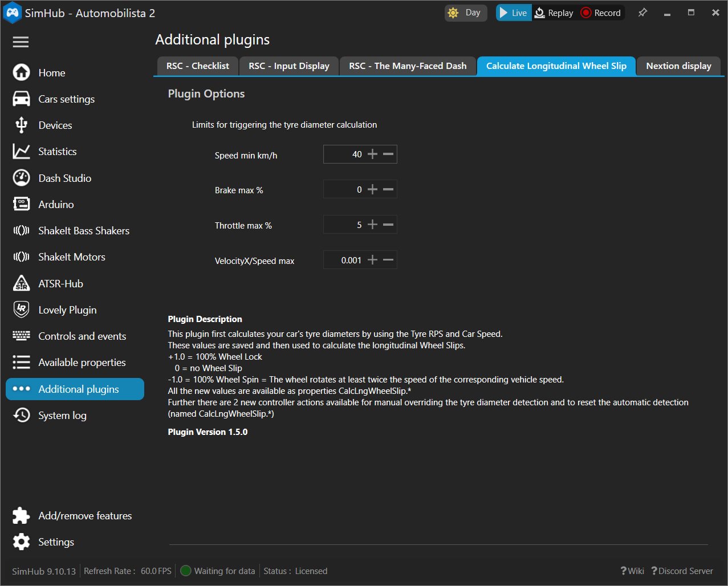Click the Cars settings car icon
Viewport: 728px width, 586px height.
point(21,99)
